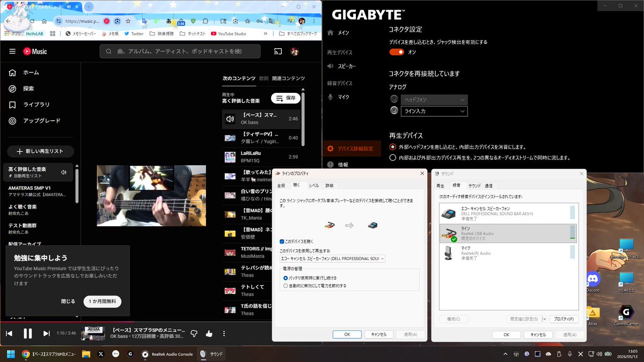
Task: Open File Explorer from the taskbar
Action: pos(86,354)
